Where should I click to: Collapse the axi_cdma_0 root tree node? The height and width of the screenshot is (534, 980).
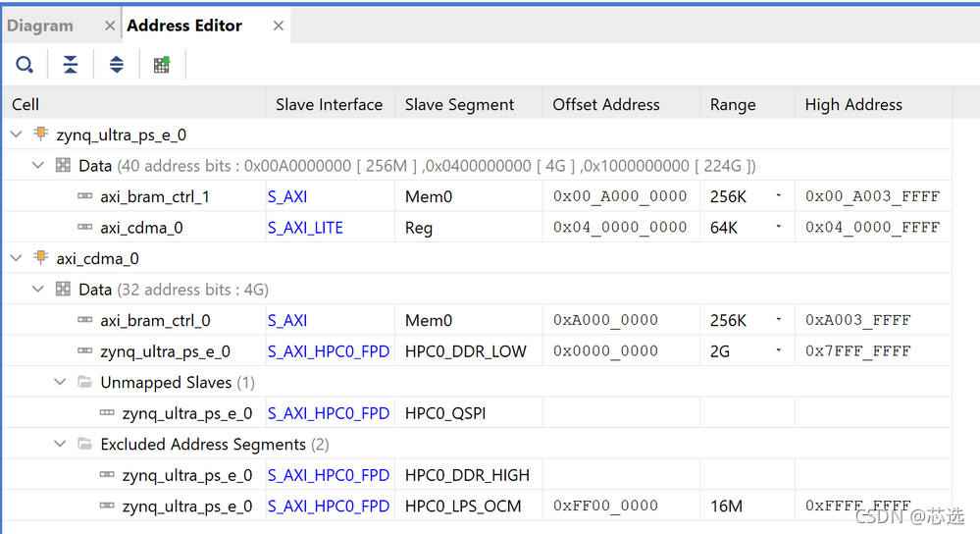17,258
